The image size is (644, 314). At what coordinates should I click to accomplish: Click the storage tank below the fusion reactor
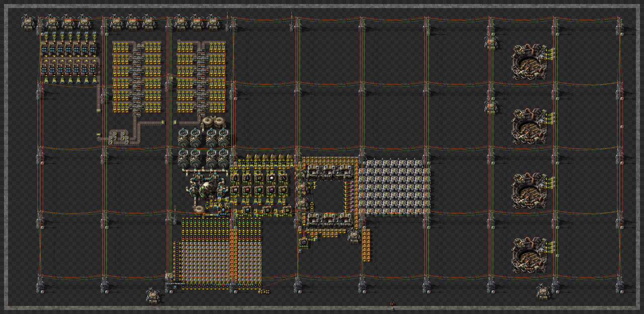click(199, 209)
